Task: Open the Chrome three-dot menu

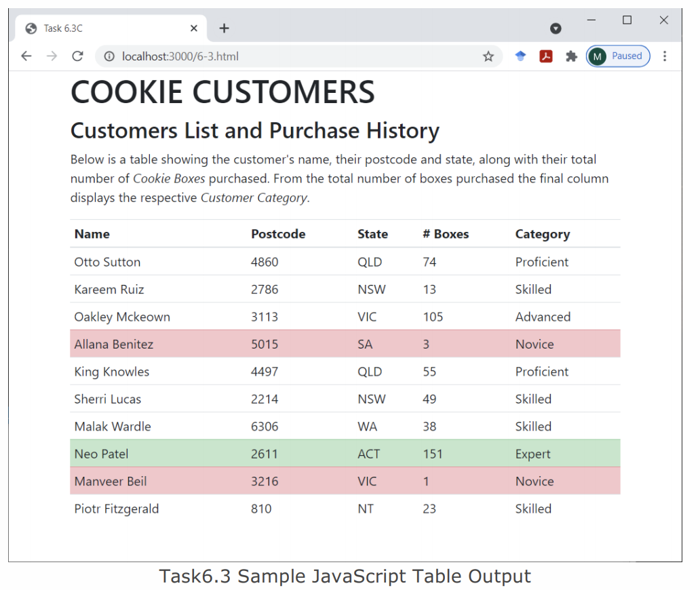Action: coord(665,56)
